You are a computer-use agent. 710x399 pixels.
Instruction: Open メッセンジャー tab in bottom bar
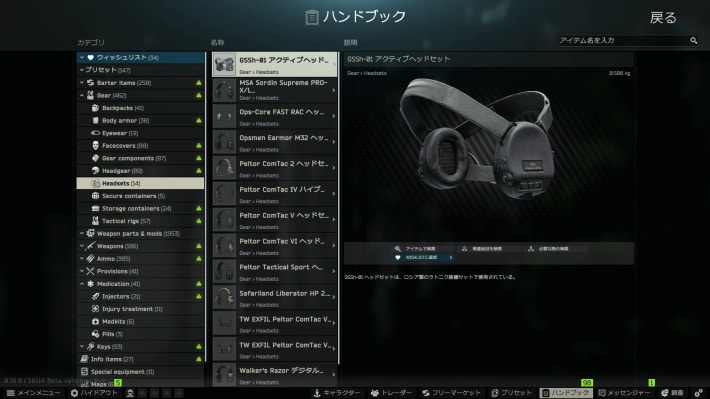tap(624, 393)
